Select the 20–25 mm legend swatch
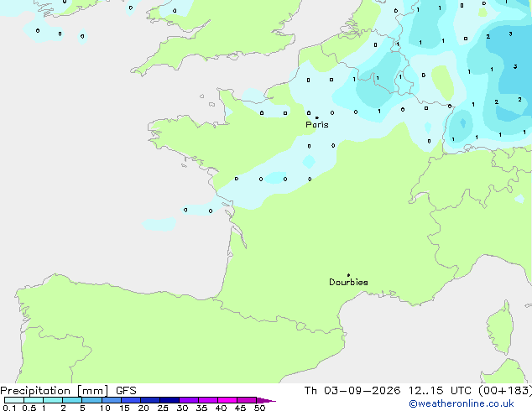The height and width of the screenshot is (411, 532). click(x=150, y=400)
